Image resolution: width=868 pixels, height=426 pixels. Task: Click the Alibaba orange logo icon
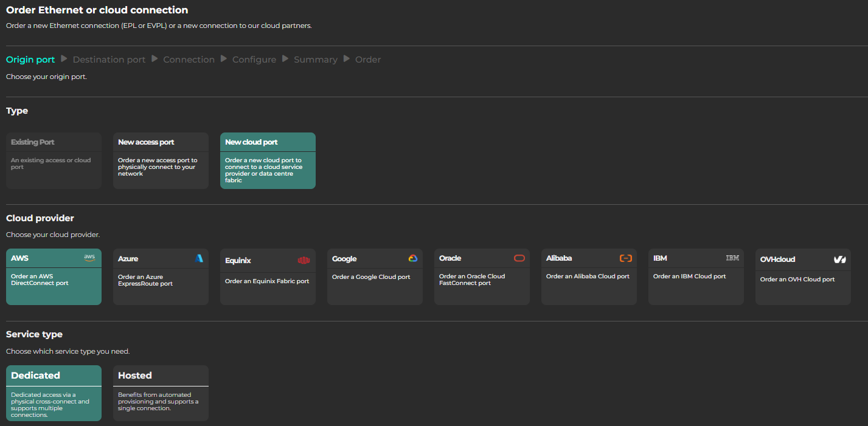click(x=625, y=258)
